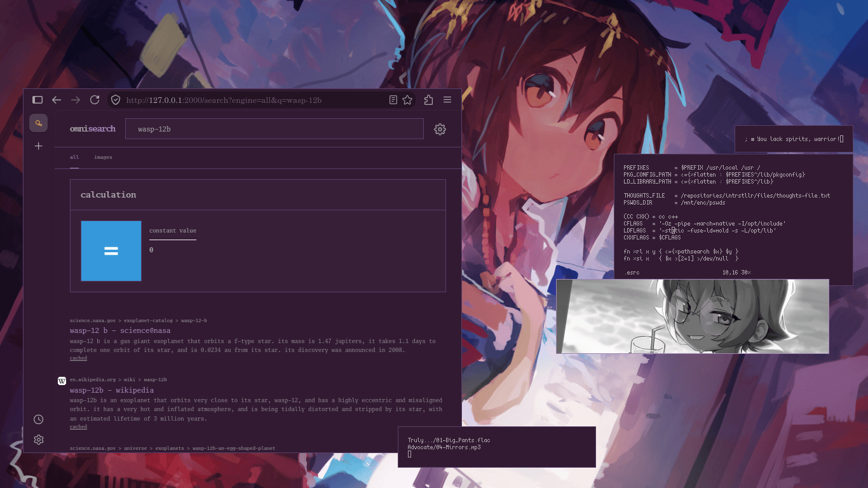Click the PSWDS_DIR line in the editor
The image size is (868, 488).
tap(674, 203)
